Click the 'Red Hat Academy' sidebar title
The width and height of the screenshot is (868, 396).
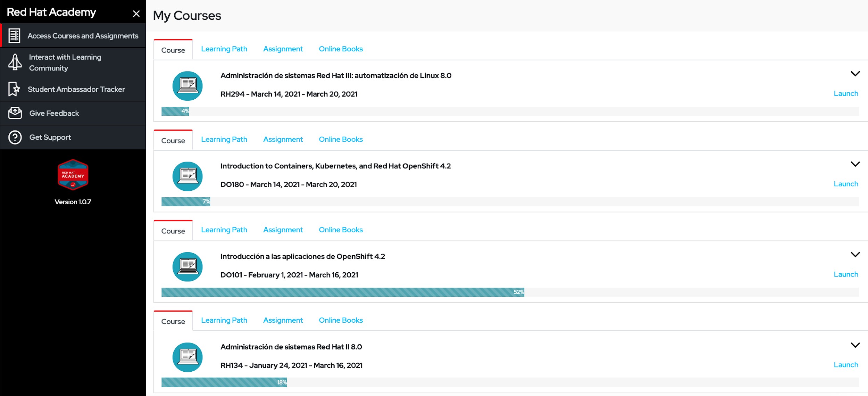tap(51, 12)
